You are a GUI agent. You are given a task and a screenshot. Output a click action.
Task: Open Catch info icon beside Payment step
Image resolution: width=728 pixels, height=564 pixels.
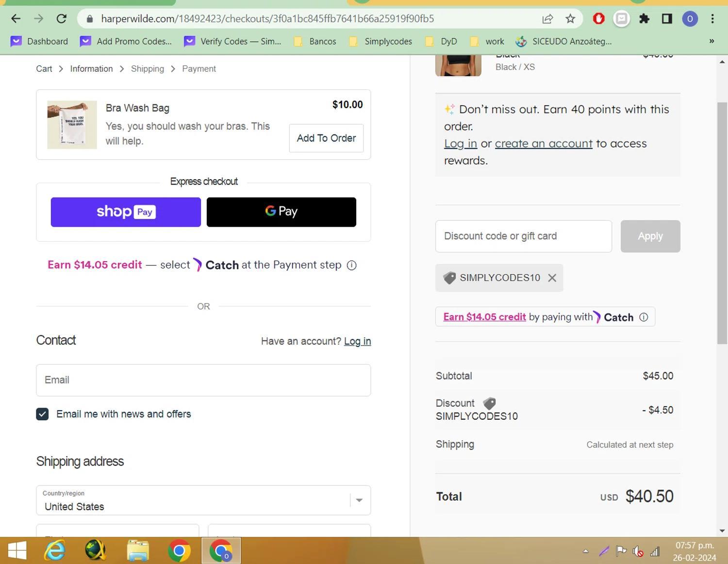(x=352, y=265)
